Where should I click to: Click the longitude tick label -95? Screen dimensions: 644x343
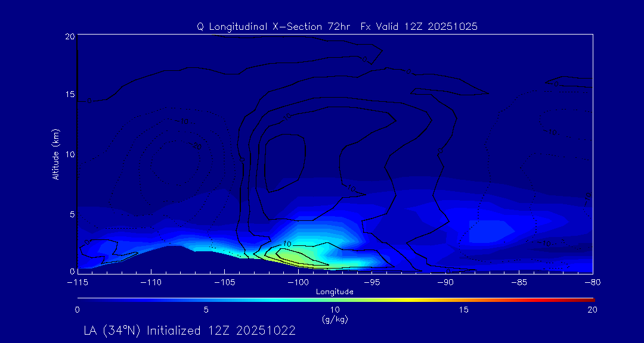[x=372, y=283]
